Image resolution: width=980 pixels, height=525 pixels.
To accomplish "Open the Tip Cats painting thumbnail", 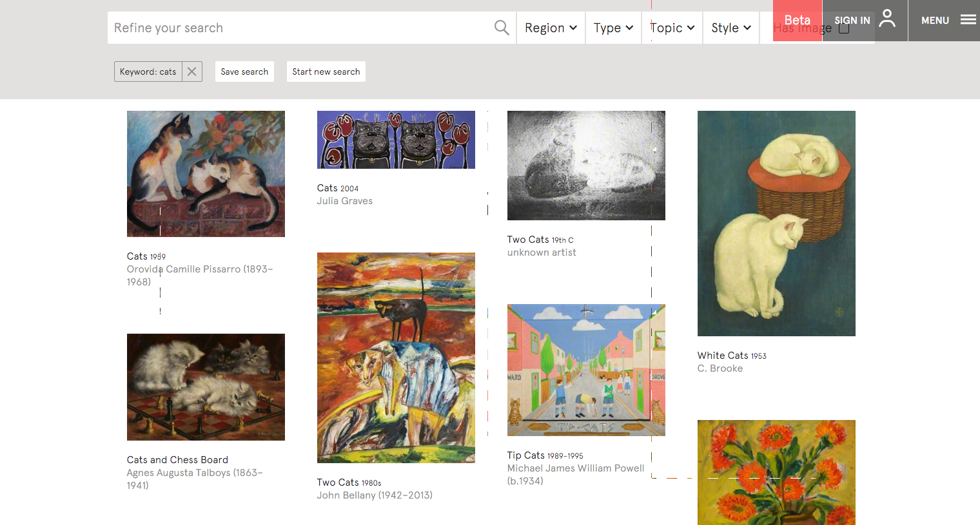I will click(x=586, y=370).
